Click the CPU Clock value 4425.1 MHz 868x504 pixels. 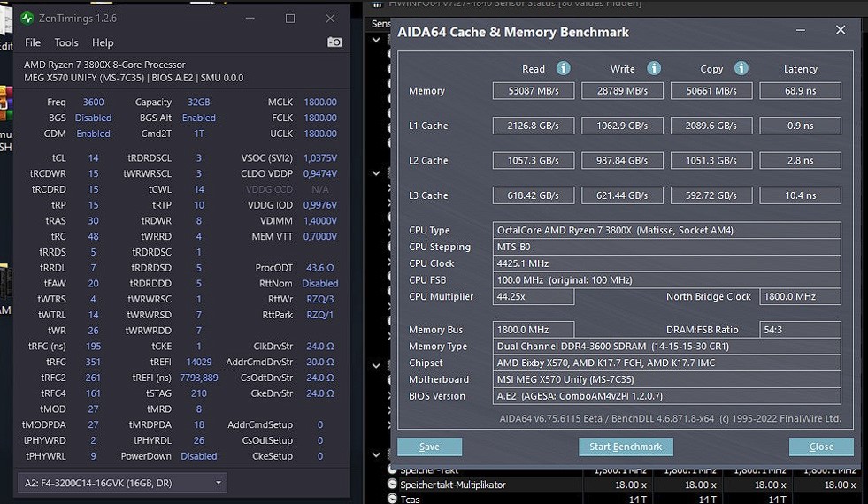click(x=667, y=263)
